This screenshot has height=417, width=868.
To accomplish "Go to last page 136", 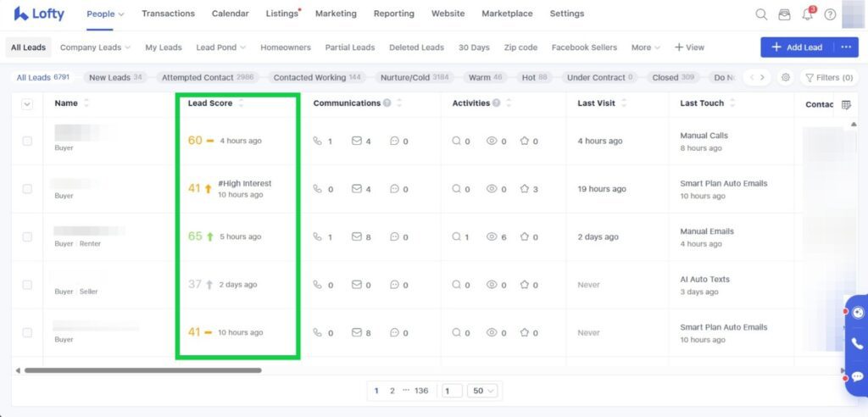I will pos(421,391).
